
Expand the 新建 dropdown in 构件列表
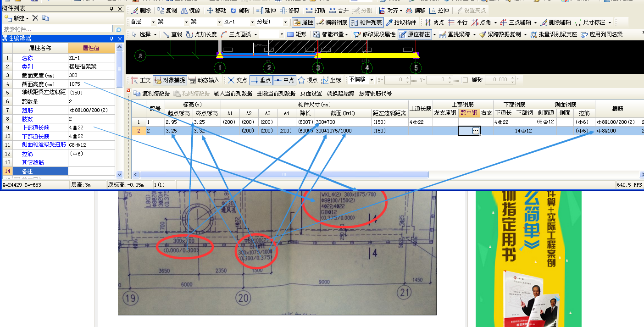pos(28,18)
